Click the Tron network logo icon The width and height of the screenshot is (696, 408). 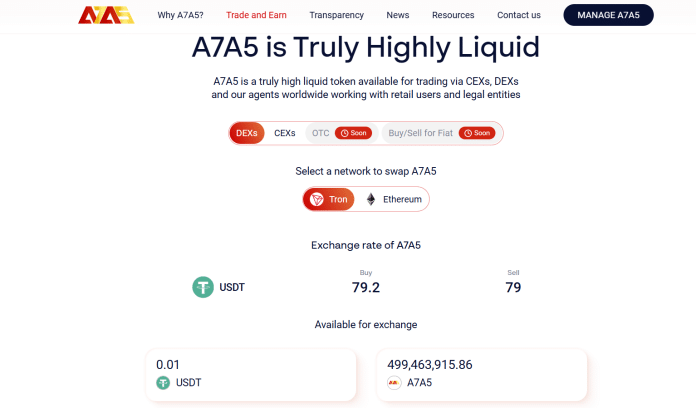tap(316, 199)
